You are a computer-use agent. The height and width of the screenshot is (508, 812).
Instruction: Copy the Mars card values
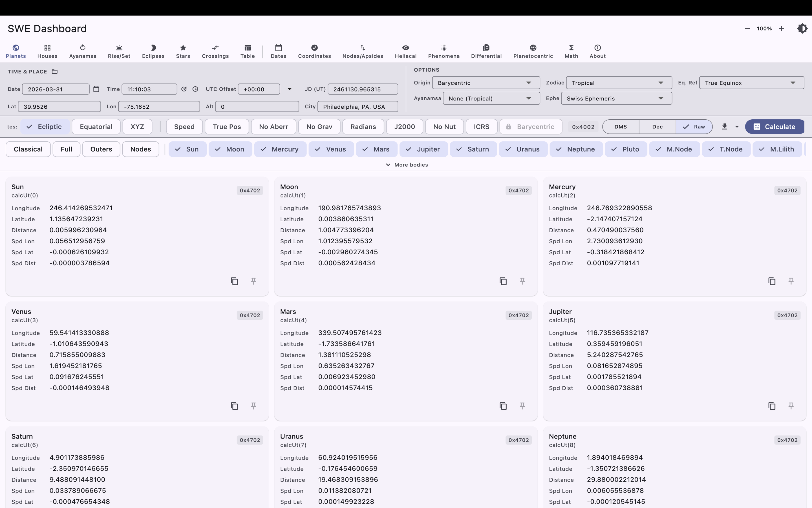[503, 406]
